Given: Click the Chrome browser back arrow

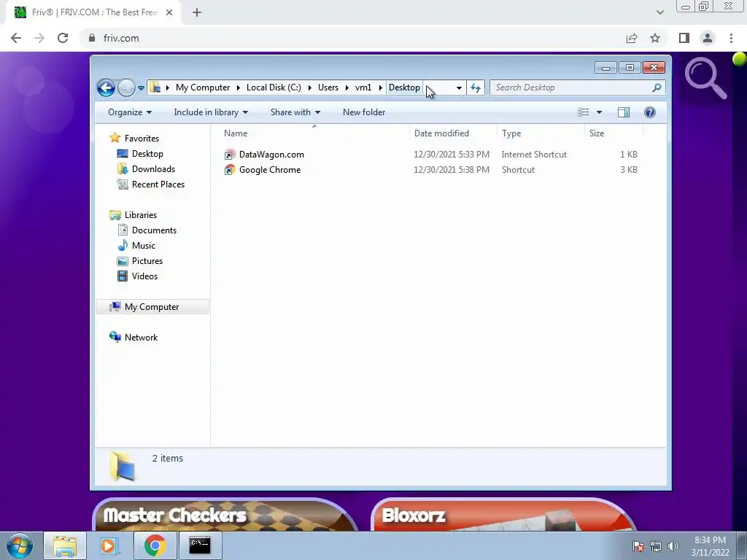Looking at the screenshot, I should [x=16, y=38].
